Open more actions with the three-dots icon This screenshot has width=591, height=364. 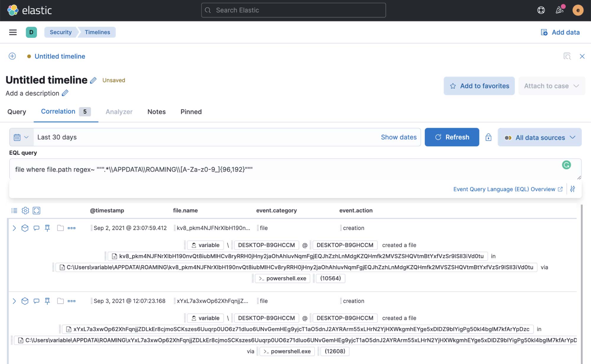tap(71, 228)
